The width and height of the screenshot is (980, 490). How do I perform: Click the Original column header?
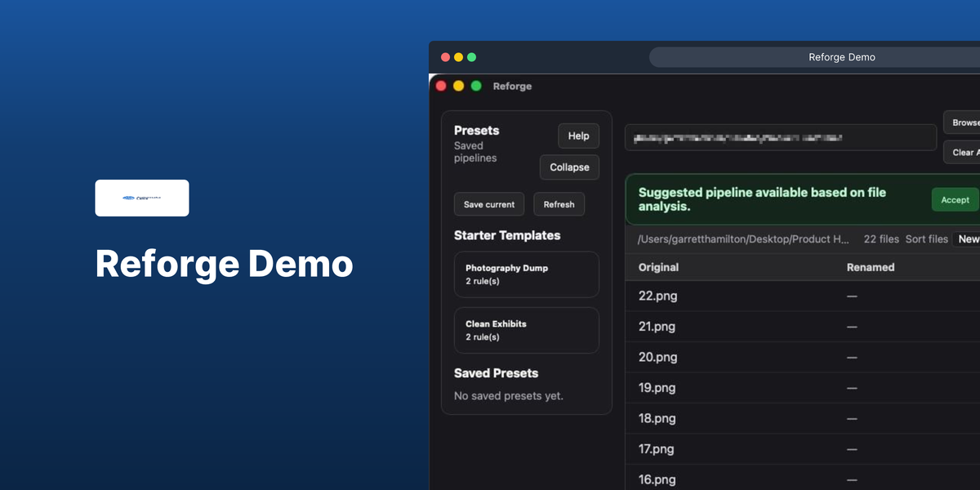coord(658,267)
